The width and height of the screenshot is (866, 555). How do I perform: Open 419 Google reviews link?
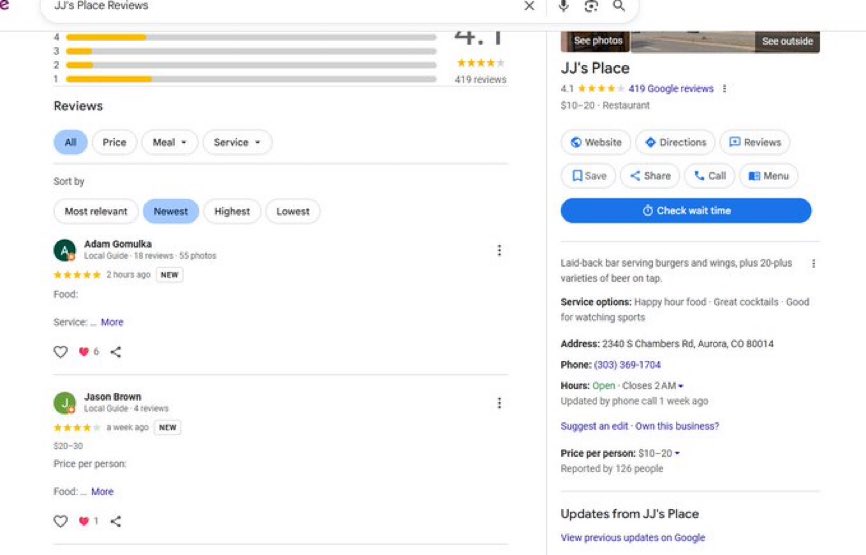tap(670, 89)
